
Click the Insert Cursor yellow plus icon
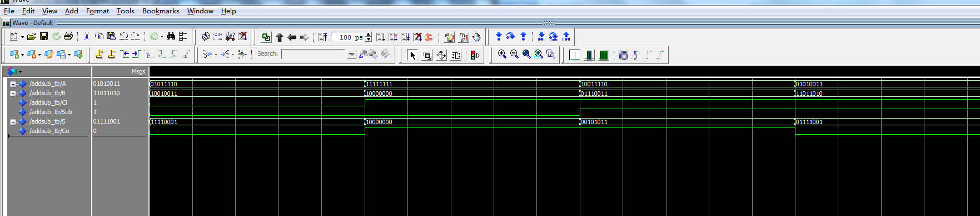tap(100, 55)
